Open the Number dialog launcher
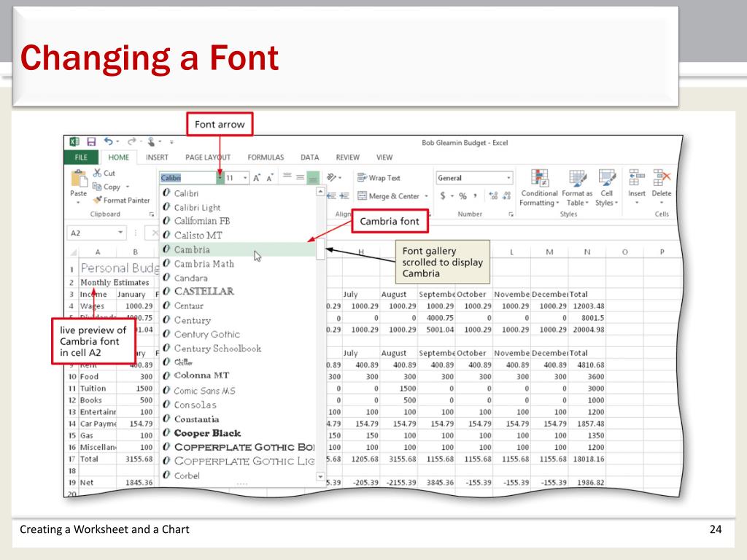Viewport: 747px width, 560px height. [x=511, y=214]
